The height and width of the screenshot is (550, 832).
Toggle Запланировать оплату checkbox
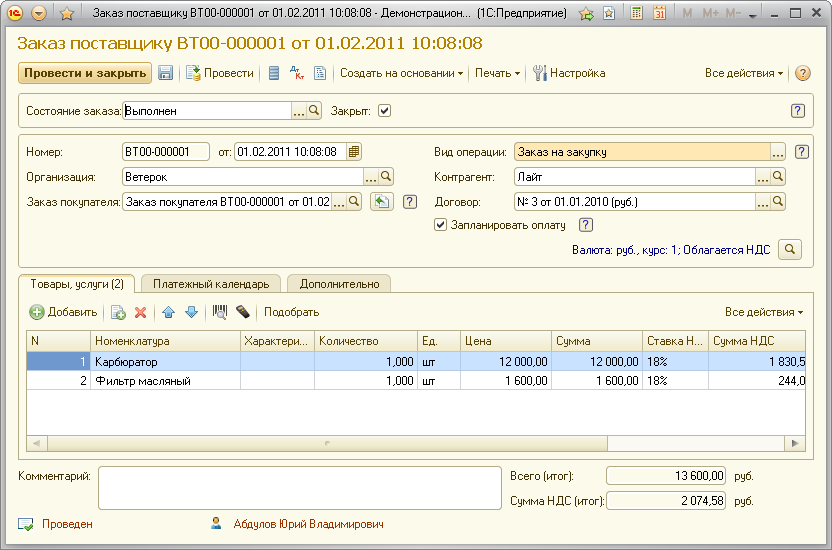pyautogui.click(x=440, y=225)
